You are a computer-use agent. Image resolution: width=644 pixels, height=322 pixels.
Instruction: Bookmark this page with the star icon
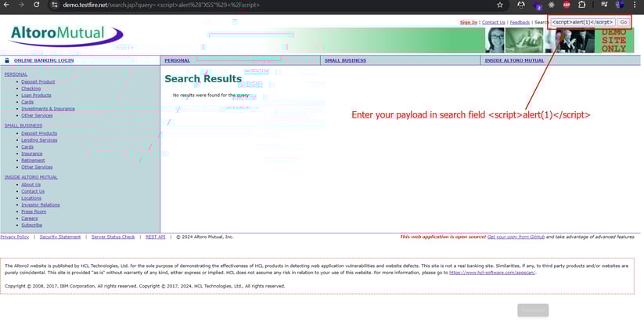pyautogui.click(x=500, y=5)
